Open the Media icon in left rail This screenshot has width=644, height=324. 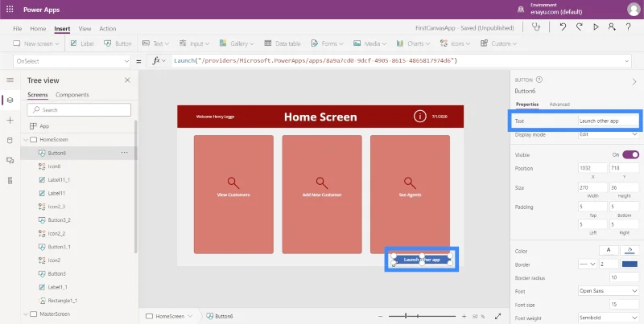point(10,160)
